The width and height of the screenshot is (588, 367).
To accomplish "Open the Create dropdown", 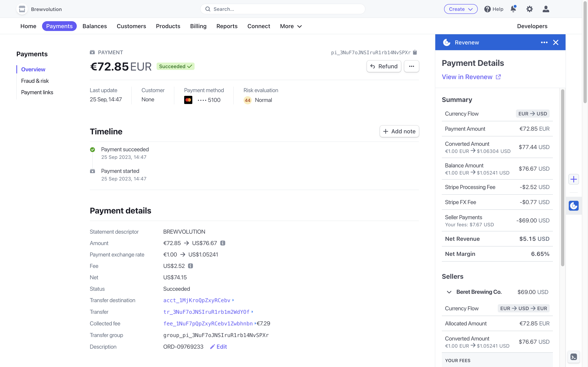I will (x=460, y=9).
